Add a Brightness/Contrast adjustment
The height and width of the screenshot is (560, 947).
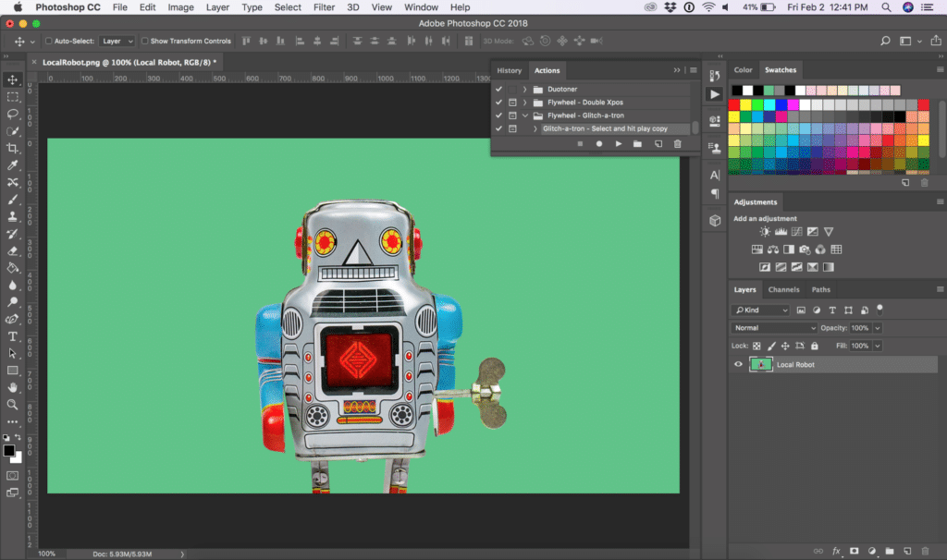pos(765,232)
